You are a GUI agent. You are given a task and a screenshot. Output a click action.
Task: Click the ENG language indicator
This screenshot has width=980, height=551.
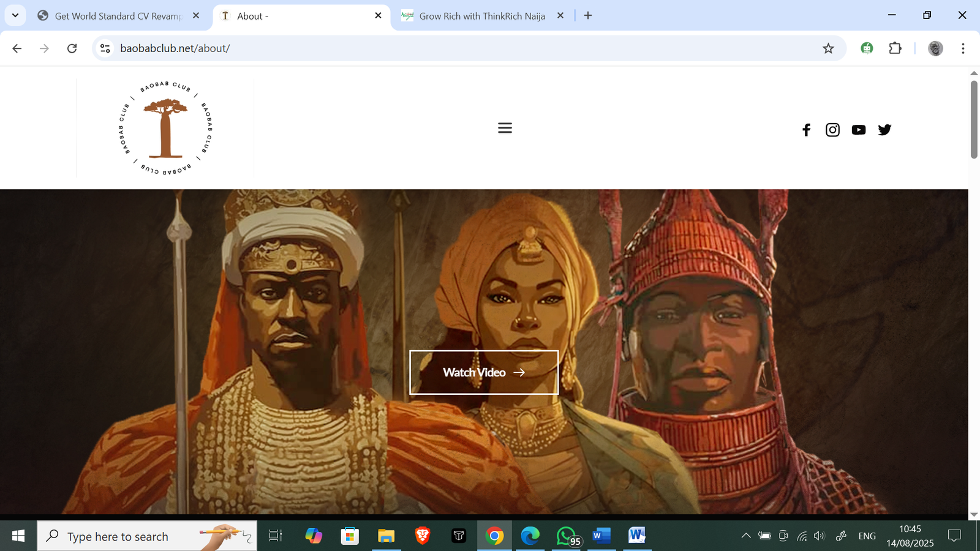click(867, 536)
